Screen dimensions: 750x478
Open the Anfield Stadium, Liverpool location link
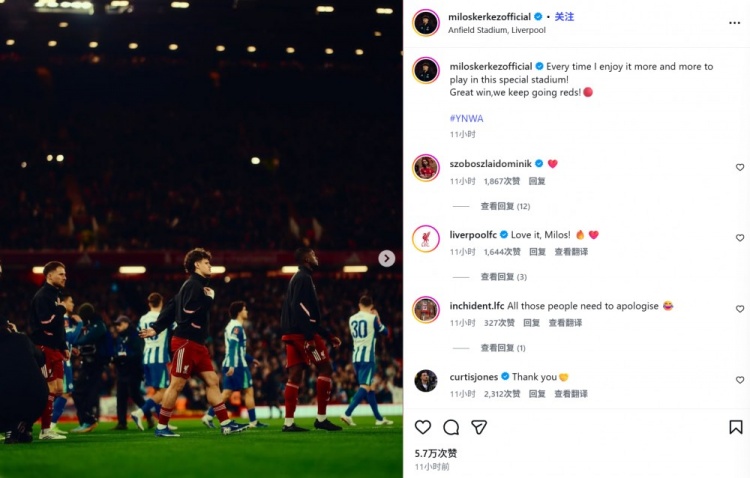coord(496,30)
